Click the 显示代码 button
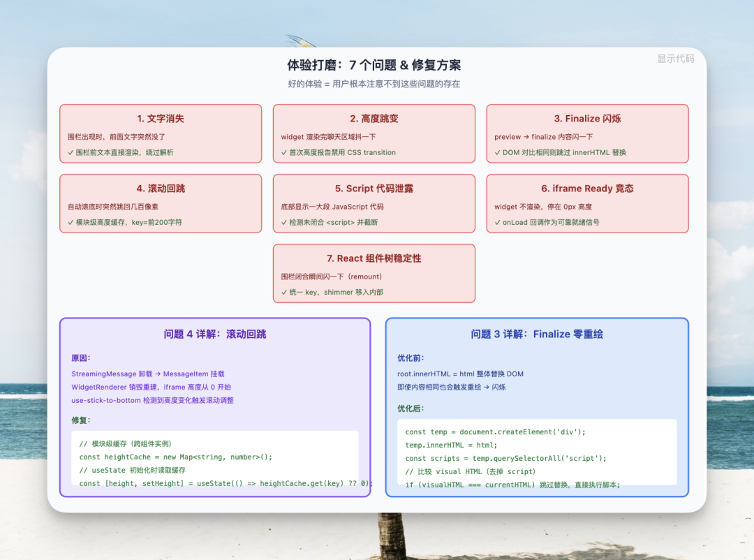 tap(675, 59)
